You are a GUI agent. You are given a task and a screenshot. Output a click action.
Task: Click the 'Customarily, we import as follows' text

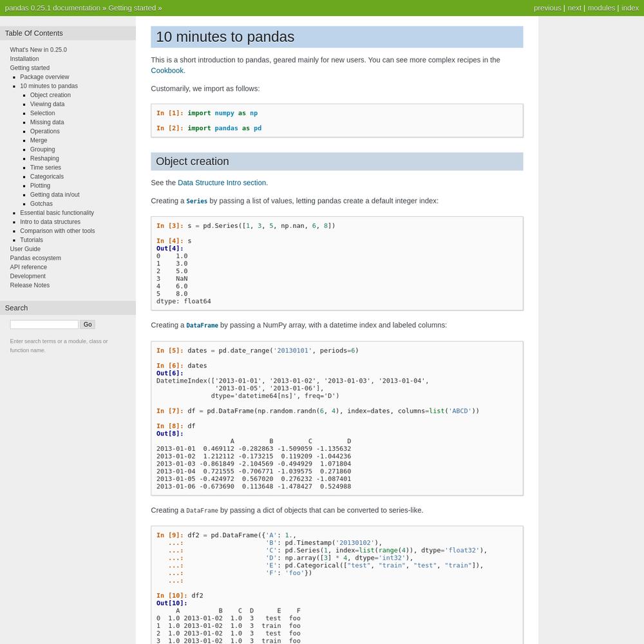coord(205,88)
